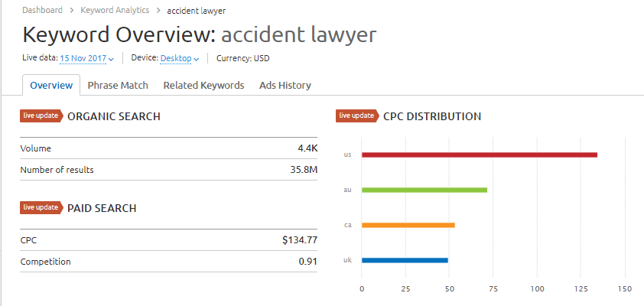Click the Competition value 0.91

click(x=308, y=261)
